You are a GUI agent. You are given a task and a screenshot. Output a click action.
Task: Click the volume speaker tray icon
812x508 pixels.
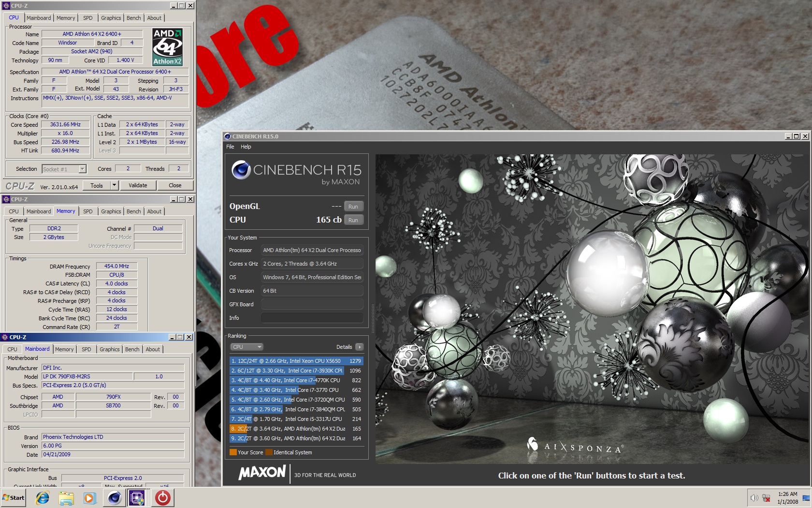click(754, 498)
